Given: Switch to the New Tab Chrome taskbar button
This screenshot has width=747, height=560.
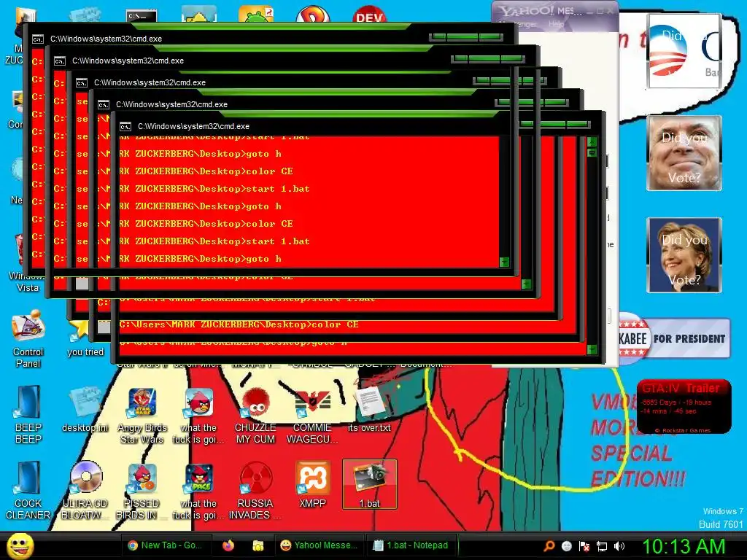Looking at the screenshot, I should pos(166,545).
